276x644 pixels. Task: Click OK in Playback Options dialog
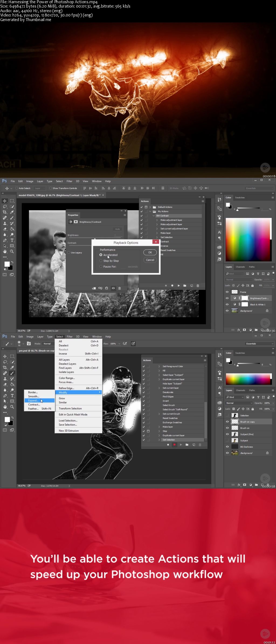point(150,252)
